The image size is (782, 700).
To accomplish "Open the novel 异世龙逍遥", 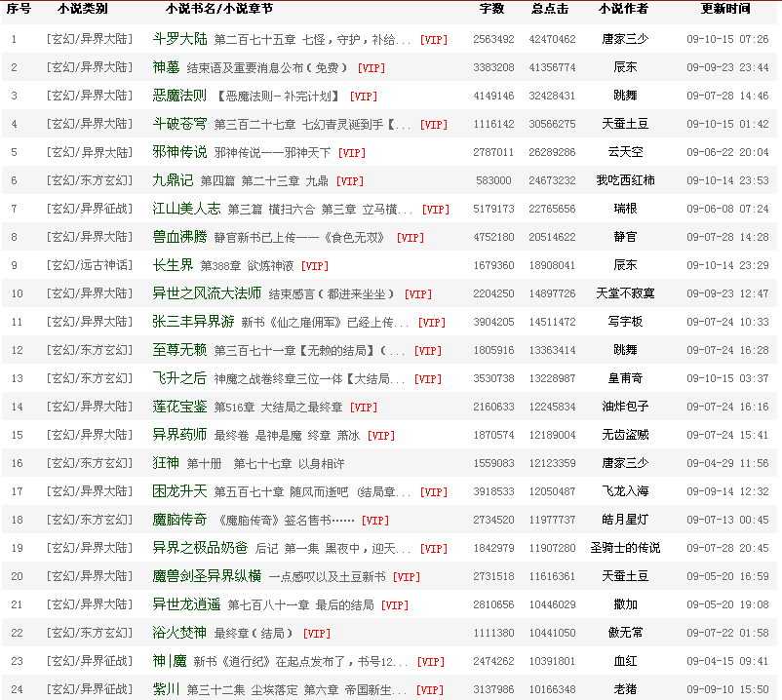I will click(x=186, y=604).
